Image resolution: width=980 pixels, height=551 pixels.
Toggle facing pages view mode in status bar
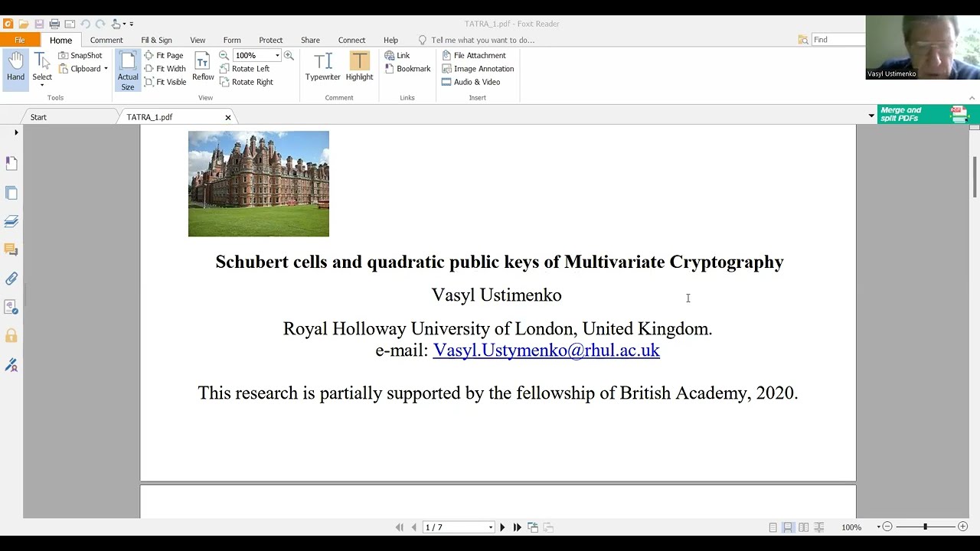coord(803,527)
